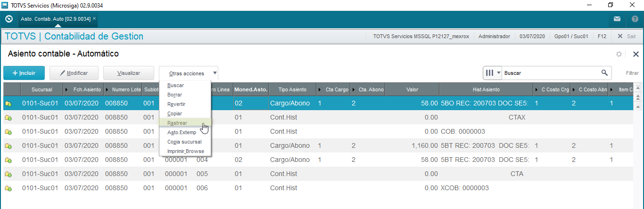Click the Visualizar button
Screen dimensions: 644x209
(x=129, y=73)
